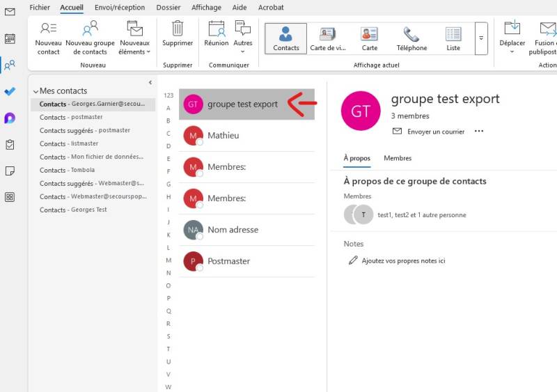Switch to À propos tab

tap(356, 158)
